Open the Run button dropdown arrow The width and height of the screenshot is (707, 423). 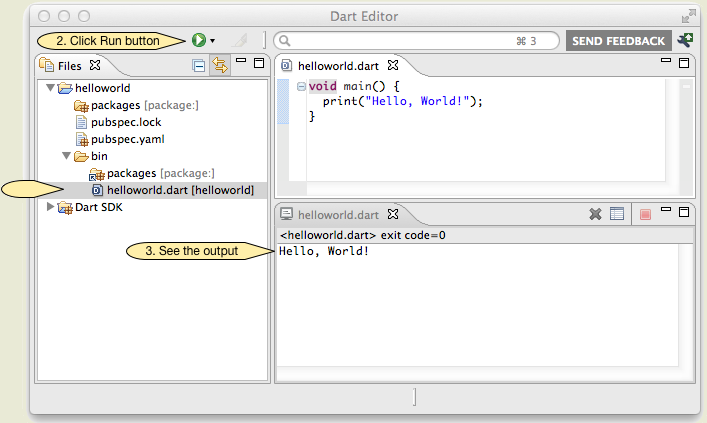[213, 41]
